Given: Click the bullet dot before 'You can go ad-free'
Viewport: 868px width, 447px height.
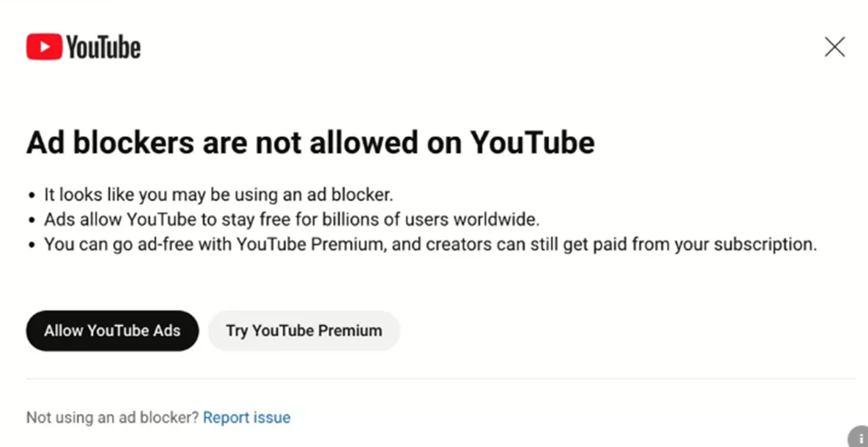Looking at the screenshot, I should pyautogui.click(x=31, y=246).
